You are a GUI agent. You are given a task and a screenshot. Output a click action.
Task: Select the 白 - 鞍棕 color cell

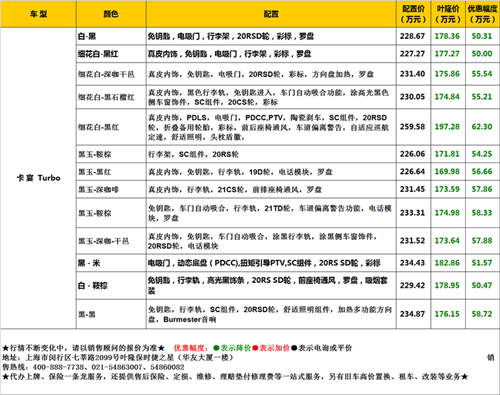pos(111,285)
